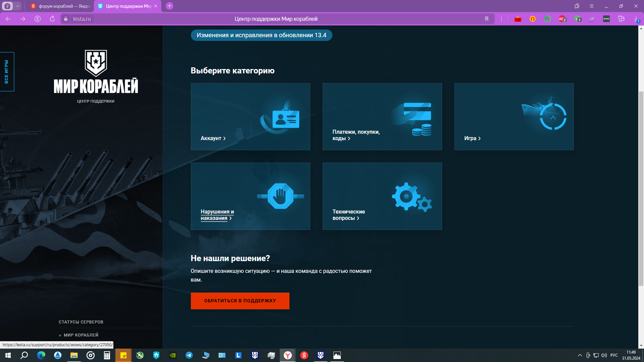Open the Игра category card
This screenshot has width=644, height=362.
[x=514, y=117]
